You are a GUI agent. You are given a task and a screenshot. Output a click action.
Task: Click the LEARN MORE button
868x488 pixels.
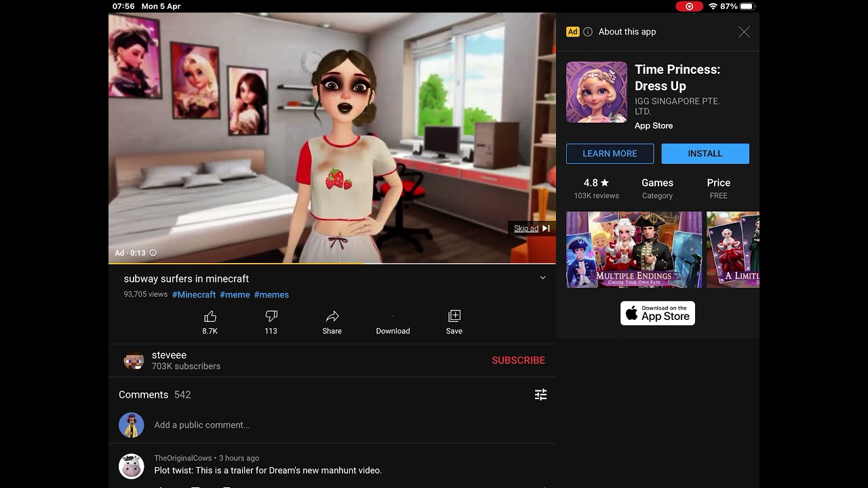click(x=610, y=154)
